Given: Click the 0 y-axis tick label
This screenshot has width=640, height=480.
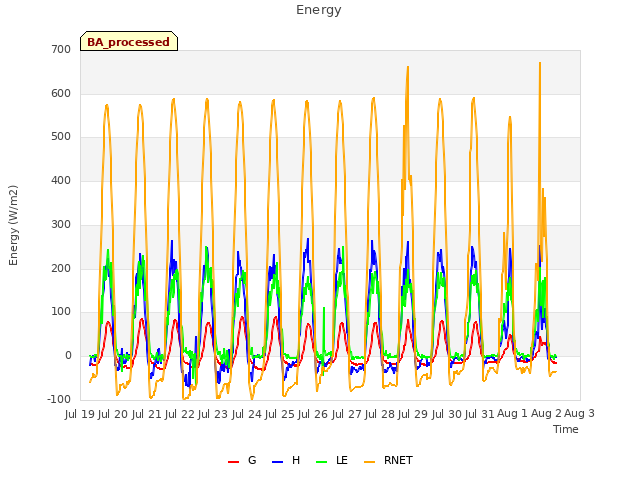Looking at the screenshot, I should (68, 356).
